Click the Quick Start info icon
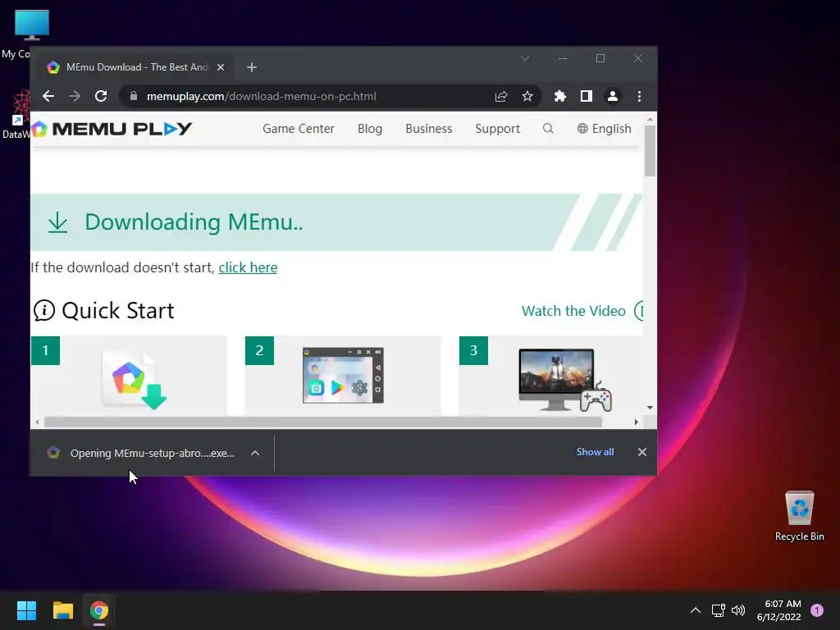The height and width of the screenshot is (630, 840). (x=44, y=310)
